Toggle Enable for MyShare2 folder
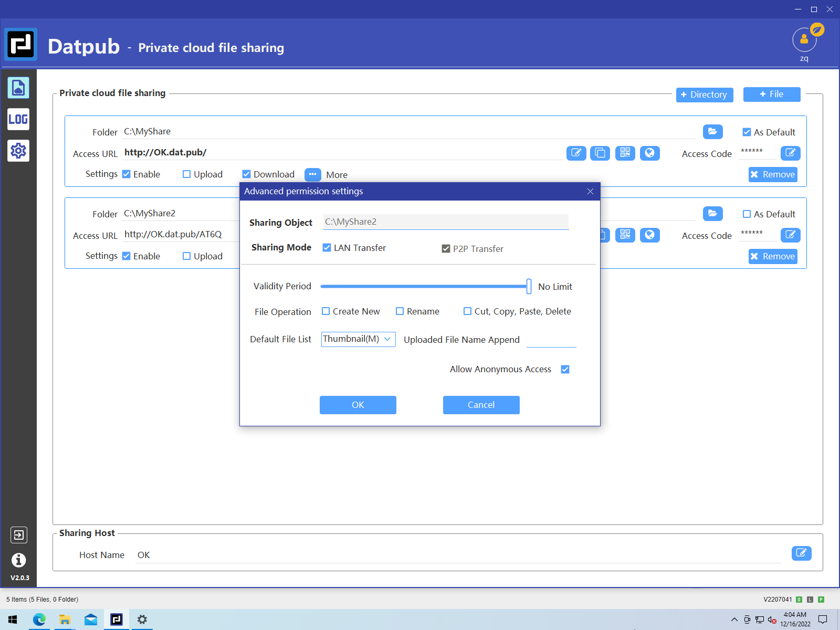Viewport: 840px width, 630px height. click(127, 256)
